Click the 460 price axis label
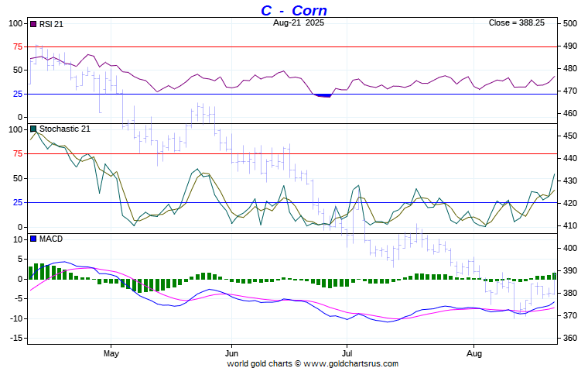 [569, 113]
